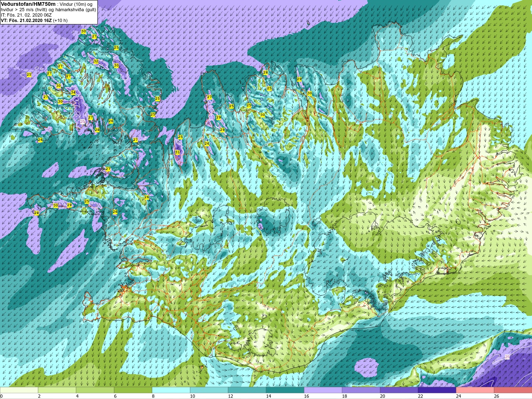
Task: Click the legend tick label '0'
Action: (x=1, y=397)
